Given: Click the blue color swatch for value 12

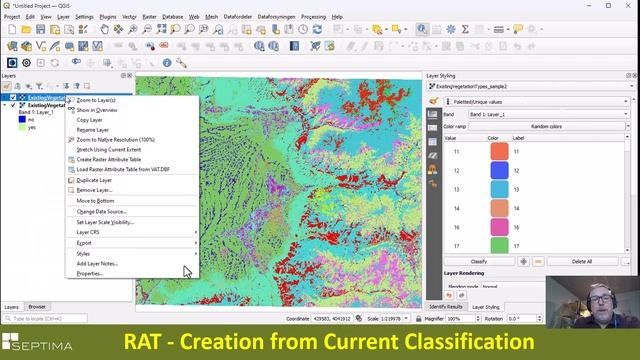Looking at the screenshot, I should point(499,171).
